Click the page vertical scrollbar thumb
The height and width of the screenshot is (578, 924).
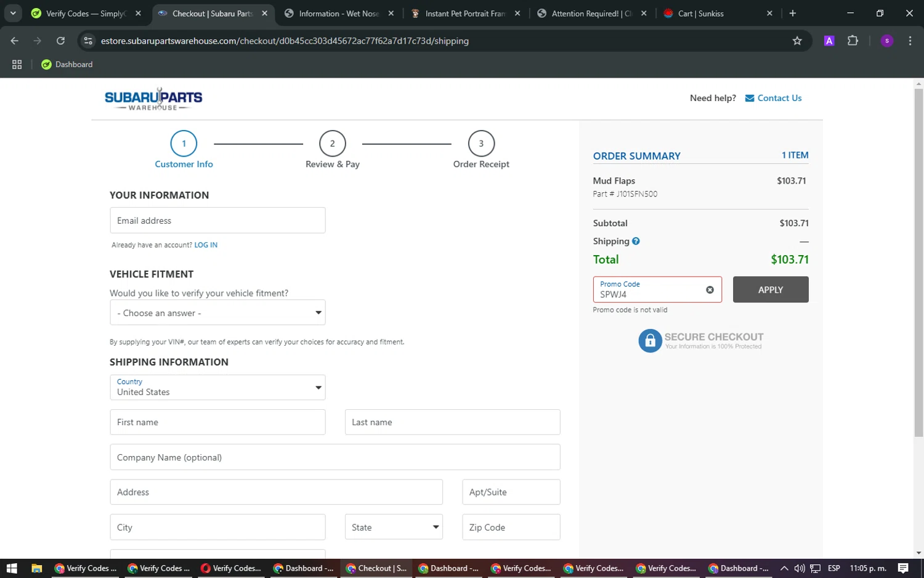pos(918,263)
